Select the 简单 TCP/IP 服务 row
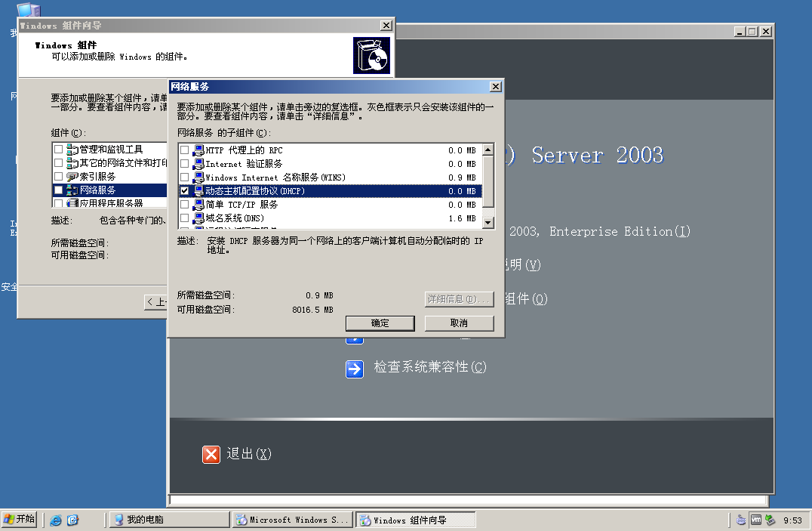Viewport: 812px width, 531px height. [x=331, y=205]
